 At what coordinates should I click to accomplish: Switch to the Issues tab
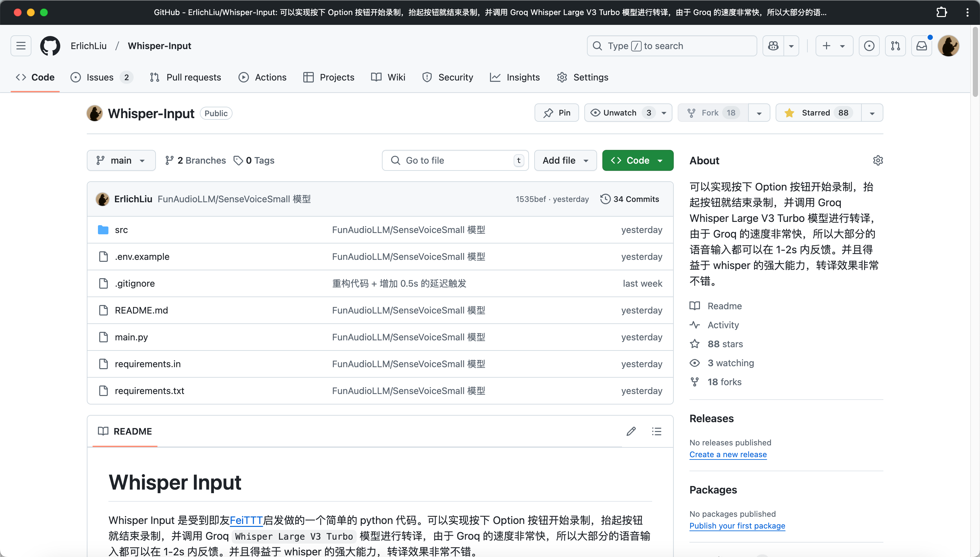(x=100, y=77)
